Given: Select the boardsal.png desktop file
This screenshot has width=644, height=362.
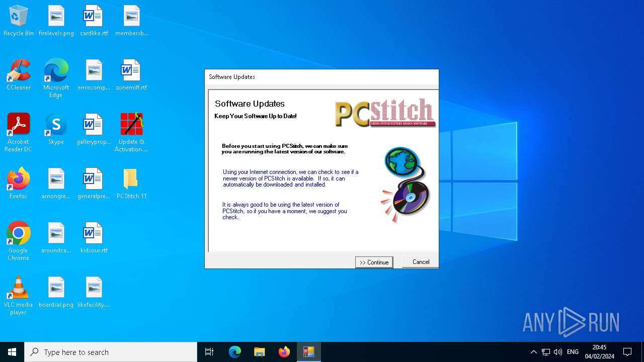Looking at the screenshot, I should [56, 293].
